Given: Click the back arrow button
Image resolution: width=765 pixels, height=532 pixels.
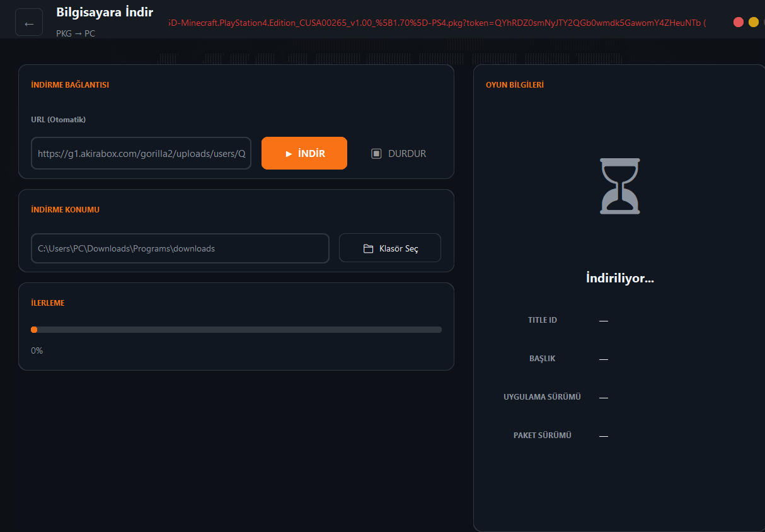Looking at the screenshot, I should [x=29, y=23].
